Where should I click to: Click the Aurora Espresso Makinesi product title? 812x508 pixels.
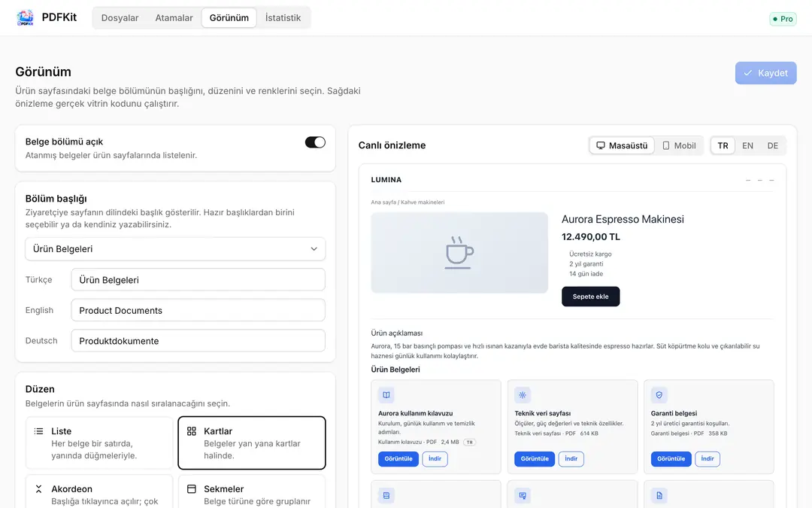[x=623, y=219]
